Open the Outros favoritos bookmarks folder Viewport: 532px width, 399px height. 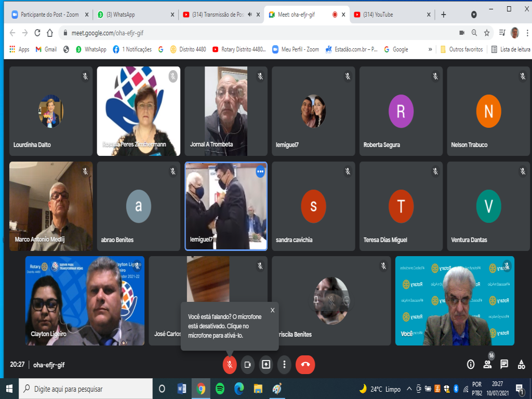(x=461, y=49)
